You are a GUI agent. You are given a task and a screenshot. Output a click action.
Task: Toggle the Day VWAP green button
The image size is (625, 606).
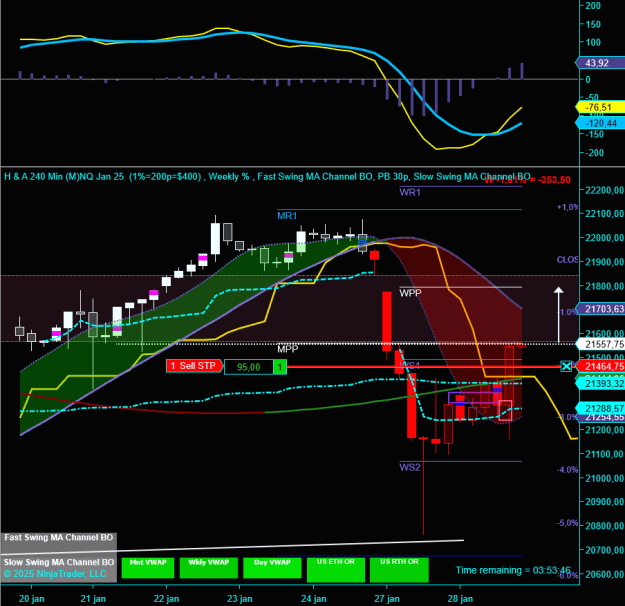[x=272, y=568]
